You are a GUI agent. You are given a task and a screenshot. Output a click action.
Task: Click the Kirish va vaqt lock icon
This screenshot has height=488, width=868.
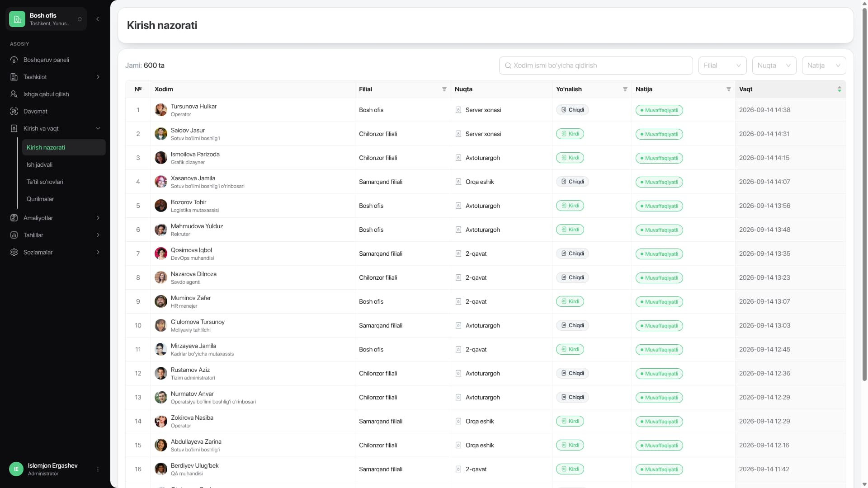(14, 128)
